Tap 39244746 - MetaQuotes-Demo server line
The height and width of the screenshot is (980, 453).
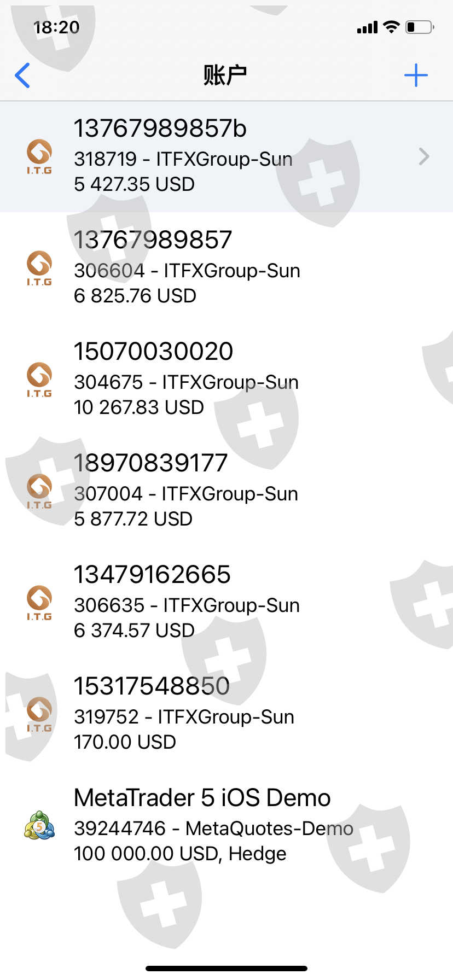click(x=214, y=829)
